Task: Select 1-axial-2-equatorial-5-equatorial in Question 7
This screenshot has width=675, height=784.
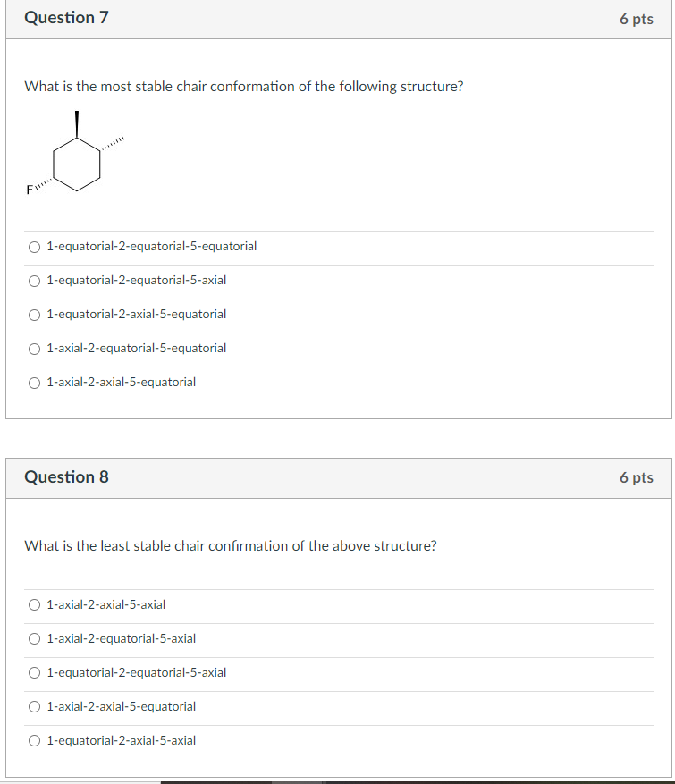Action: [34, 348]
